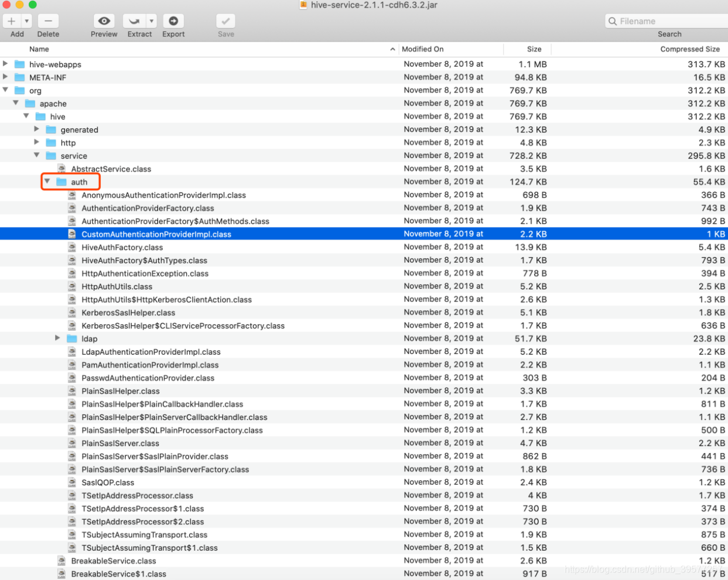
Task: Click the jar file icon in title bar
Action: point(303,5)
